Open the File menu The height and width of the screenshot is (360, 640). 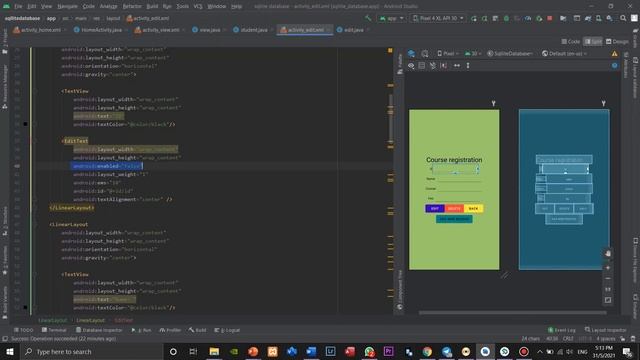18,6
